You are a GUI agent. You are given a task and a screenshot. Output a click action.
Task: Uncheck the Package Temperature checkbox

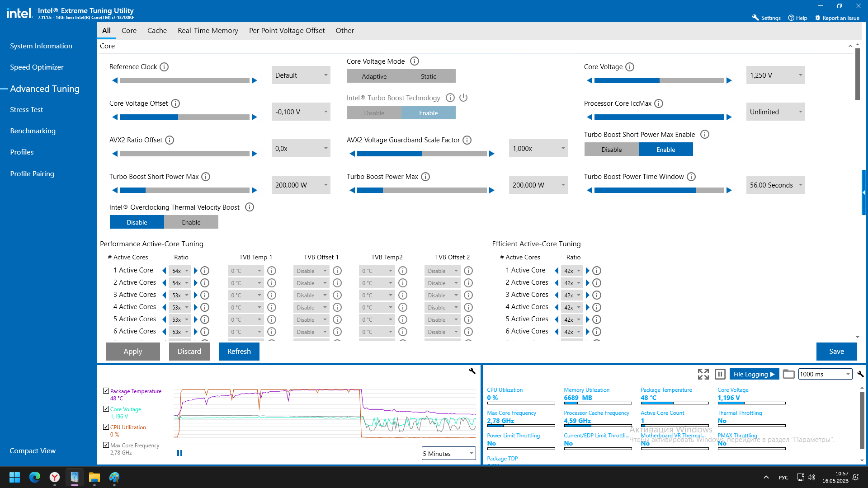click(106, 391)
